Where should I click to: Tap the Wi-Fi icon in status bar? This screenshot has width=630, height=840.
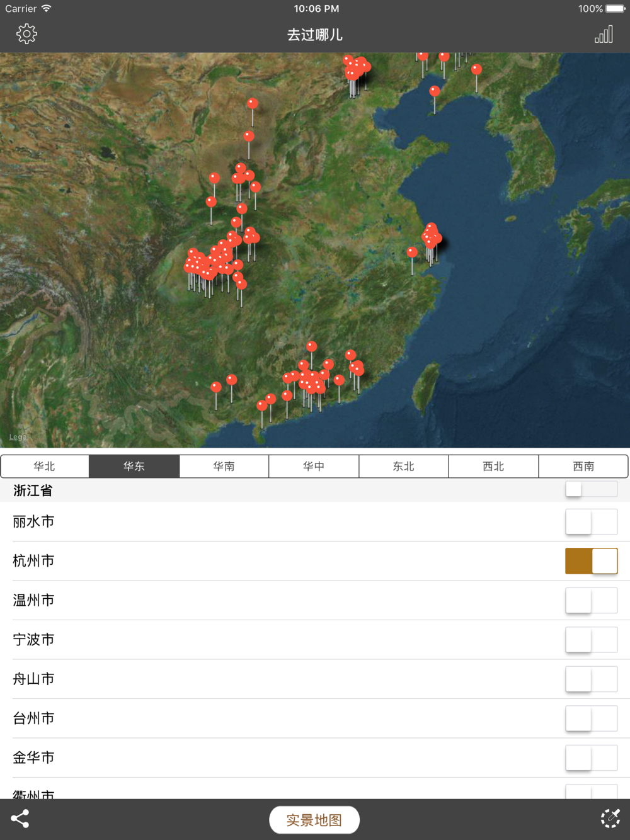pyautogui.click(x=47, y=9)
